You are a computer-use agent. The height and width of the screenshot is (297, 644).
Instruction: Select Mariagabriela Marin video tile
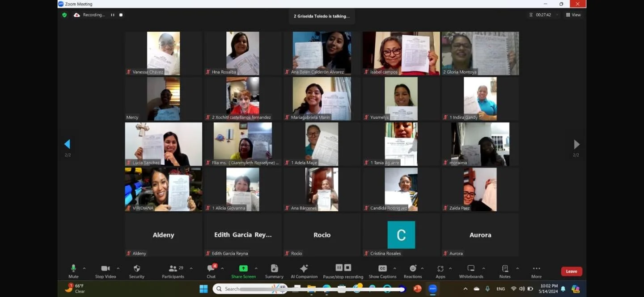point(322,99)
